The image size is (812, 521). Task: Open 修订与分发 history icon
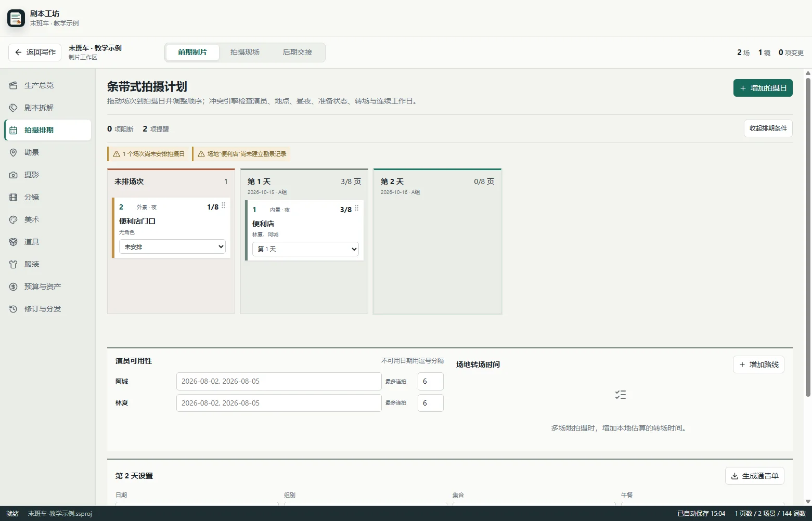(x=14, y=309)
